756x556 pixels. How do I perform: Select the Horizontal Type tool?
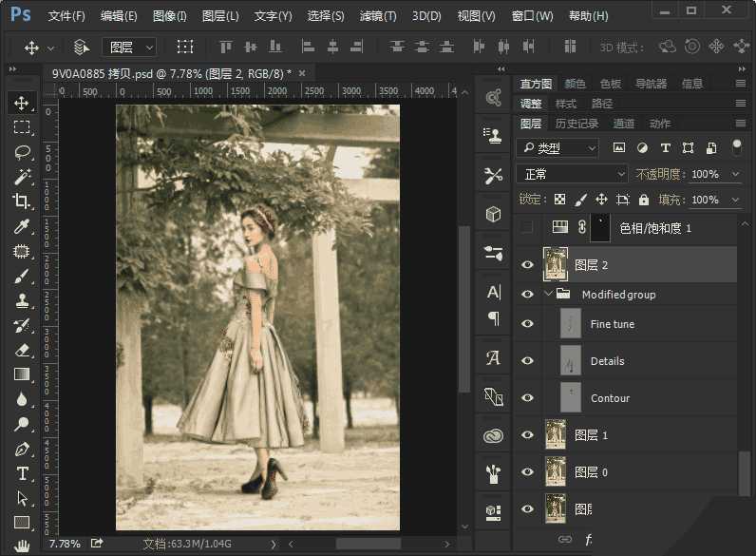tap(22, 473)
